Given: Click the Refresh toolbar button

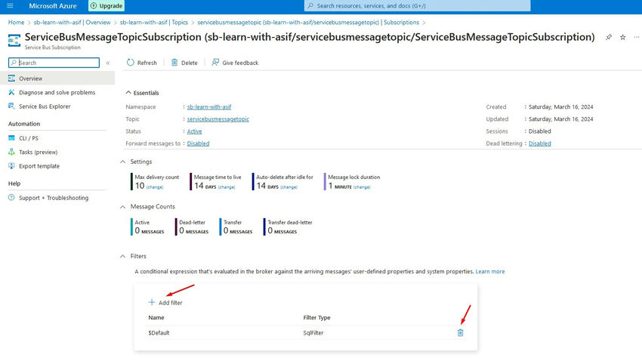Looking at the screenshot, I should [x=141, y=63].
